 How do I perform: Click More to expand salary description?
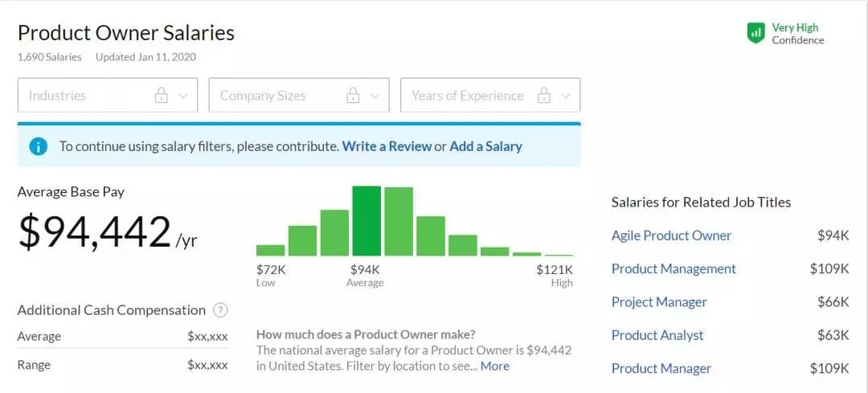[495, 366]
